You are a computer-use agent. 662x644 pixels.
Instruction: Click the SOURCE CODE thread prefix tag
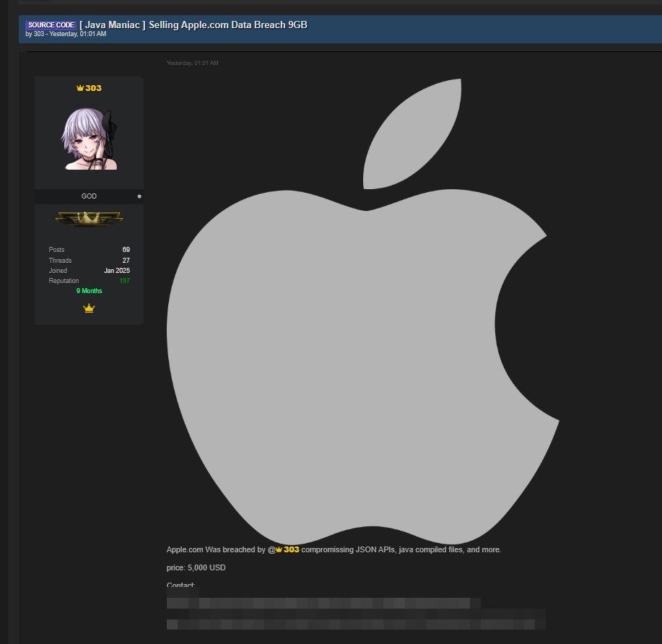[x=51, y=25]
